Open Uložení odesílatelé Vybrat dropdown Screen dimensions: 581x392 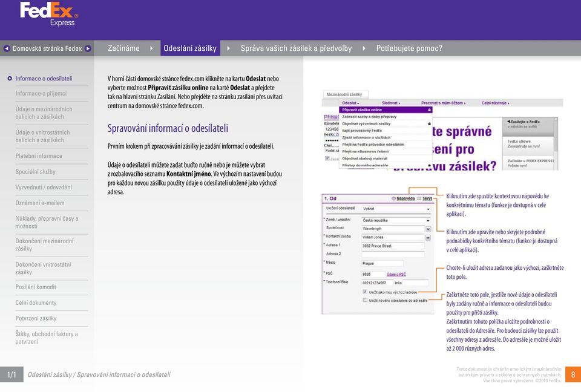point(396,209)
